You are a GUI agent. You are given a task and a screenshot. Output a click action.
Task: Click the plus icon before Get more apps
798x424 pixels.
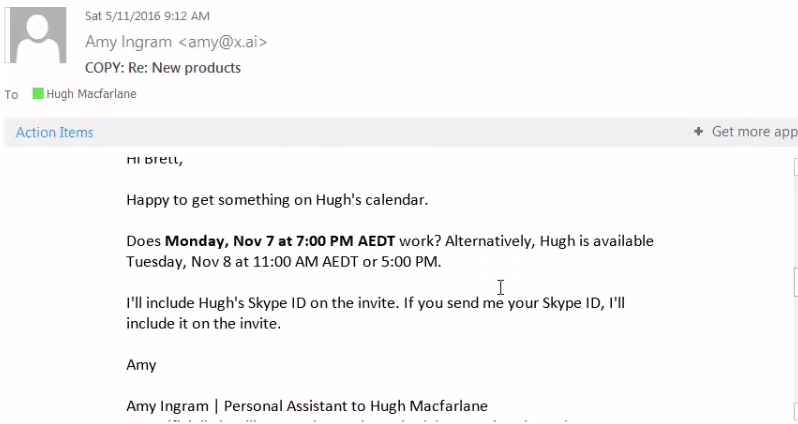click(x=698, y=132)
